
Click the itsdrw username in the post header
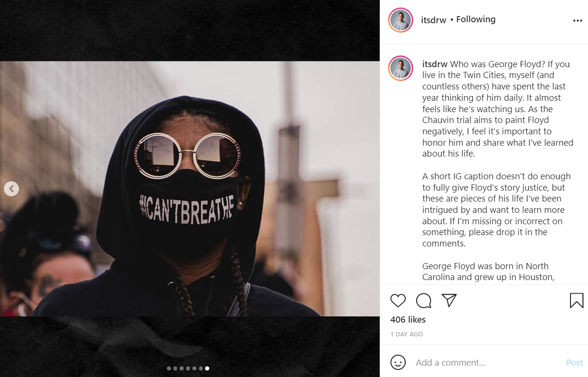434,20
